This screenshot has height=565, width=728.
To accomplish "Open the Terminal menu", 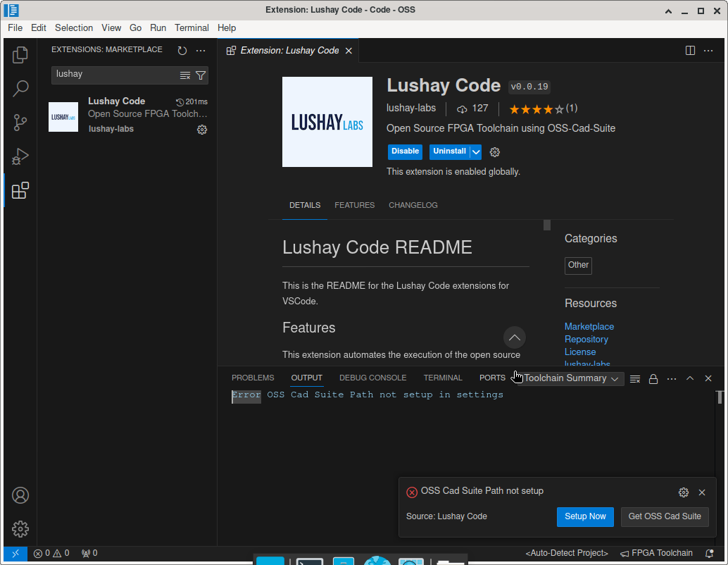I will [192, 27].
